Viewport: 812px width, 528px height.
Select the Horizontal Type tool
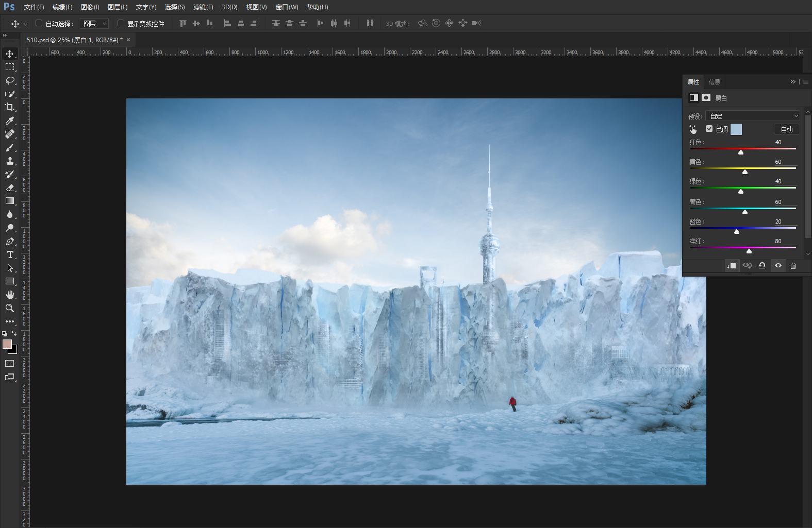10,254
